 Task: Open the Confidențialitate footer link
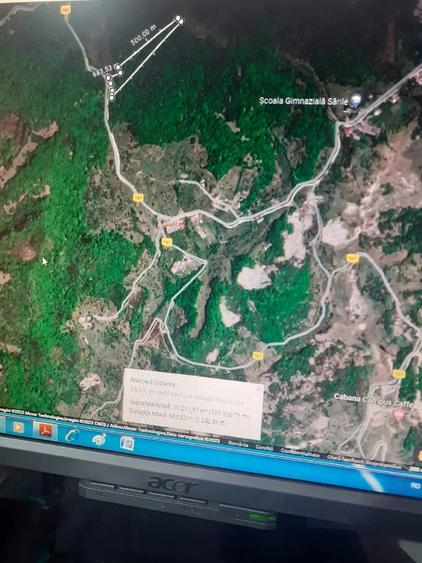[300, 453]
